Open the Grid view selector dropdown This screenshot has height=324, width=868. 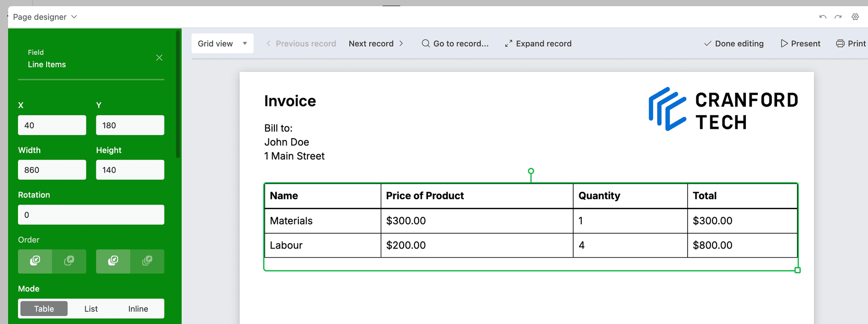[x=222, y=43]
